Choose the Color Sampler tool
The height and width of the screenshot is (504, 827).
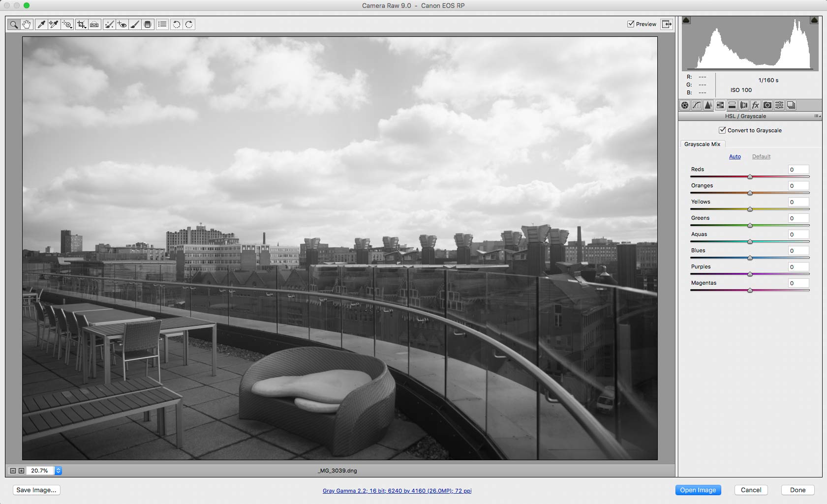click(54, 24)
